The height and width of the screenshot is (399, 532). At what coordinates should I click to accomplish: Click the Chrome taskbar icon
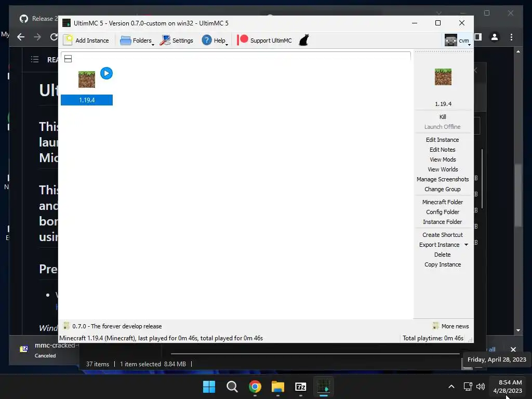(x=255, y=387)
